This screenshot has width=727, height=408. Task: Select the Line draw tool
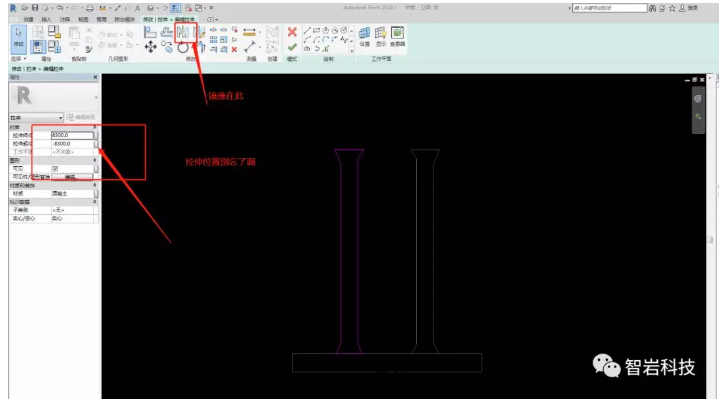click(x=307, y=30)
